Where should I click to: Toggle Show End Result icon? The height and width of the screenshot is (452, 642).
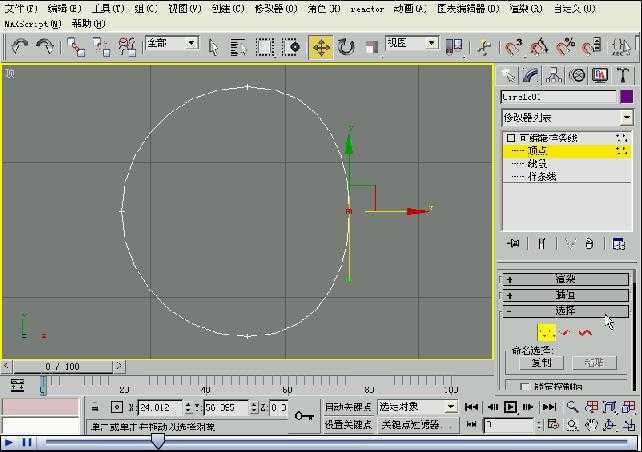542,244
